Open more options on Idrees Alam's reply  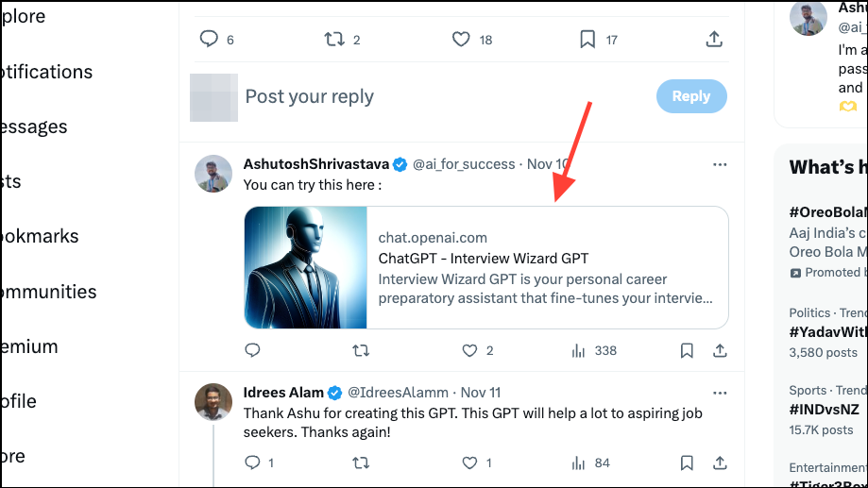pyautogui.click(x=720, y=393)
